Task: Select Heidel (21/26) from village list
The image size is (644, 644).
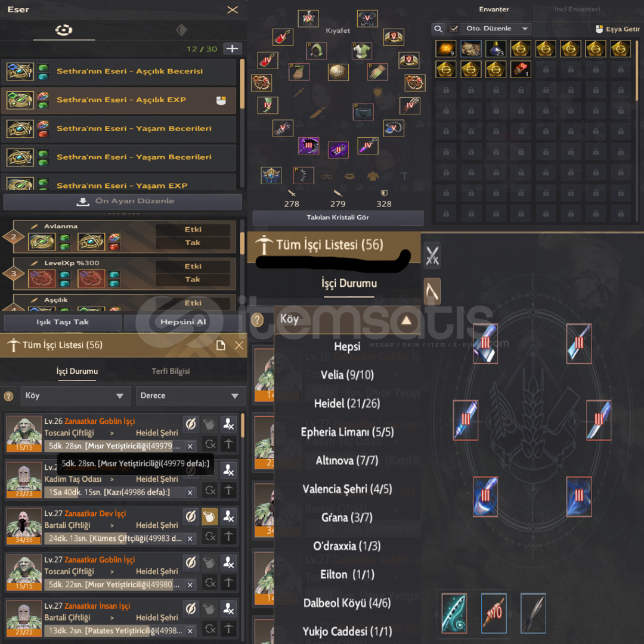Action: 347,403
